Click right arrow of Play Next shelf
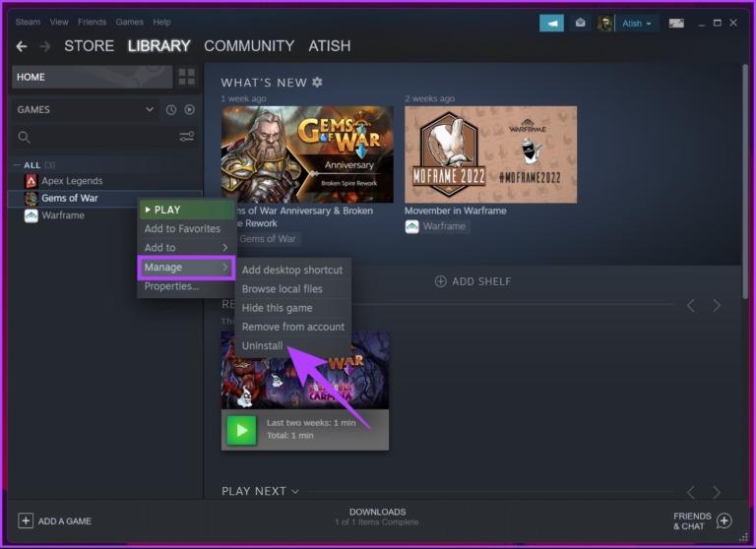This screenshot has height=549, width=756. pos(717,492)
